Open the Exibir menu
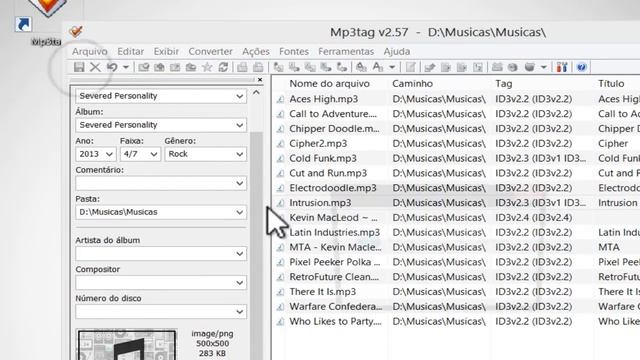 click(x=166, y=51)
